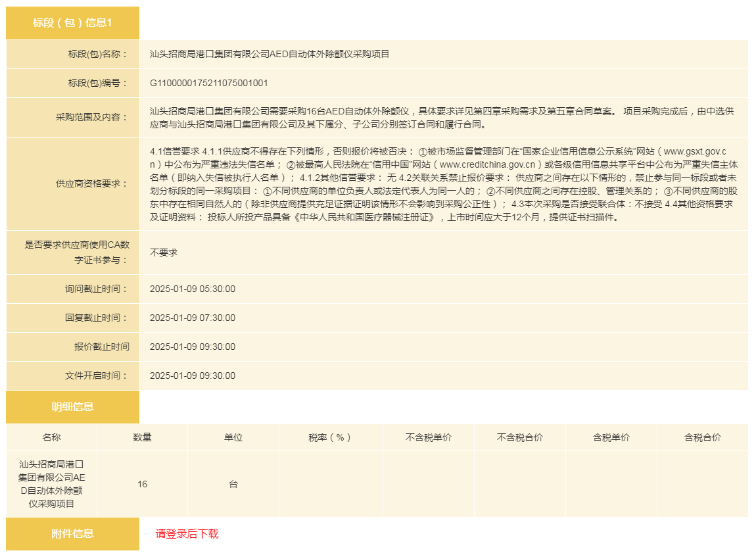Click the 采购范围及内容 row label
Image resolution: width=756 pixels, height=557 pixels.
pos(92,117)
